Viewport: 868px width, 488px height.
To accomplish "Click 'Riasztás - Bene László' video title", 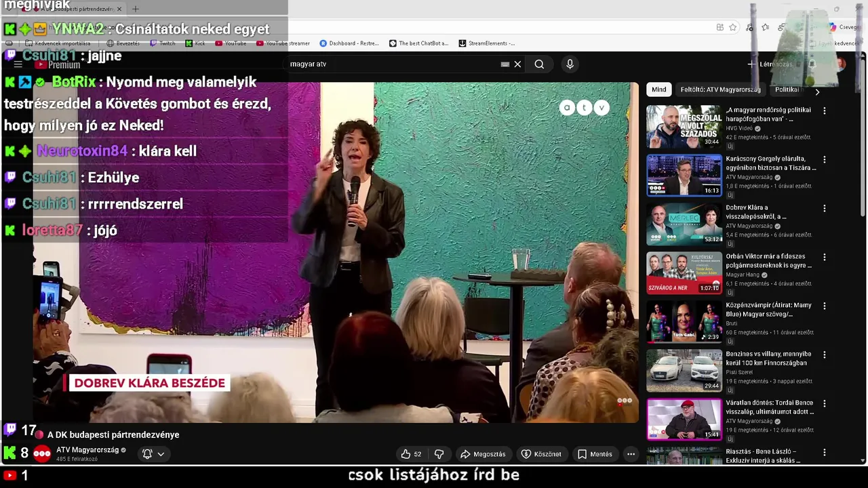I will tap(763, 456).
